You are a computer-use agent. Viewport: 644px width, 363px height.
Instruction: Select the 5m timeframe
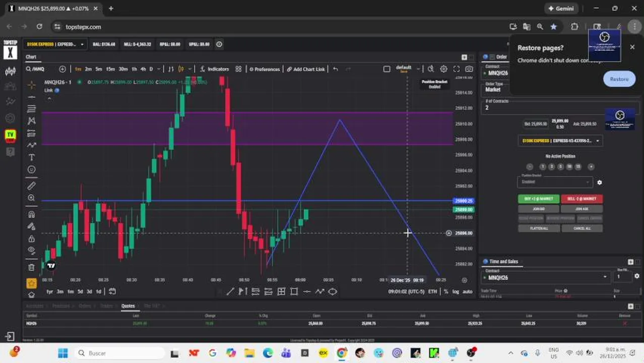pyautogui.click(x=99, y=69)
